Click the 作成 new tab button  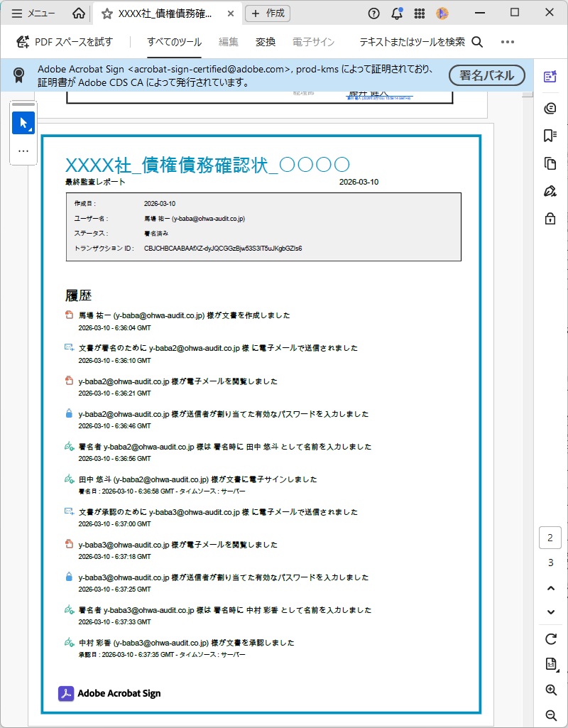[267, 13]
